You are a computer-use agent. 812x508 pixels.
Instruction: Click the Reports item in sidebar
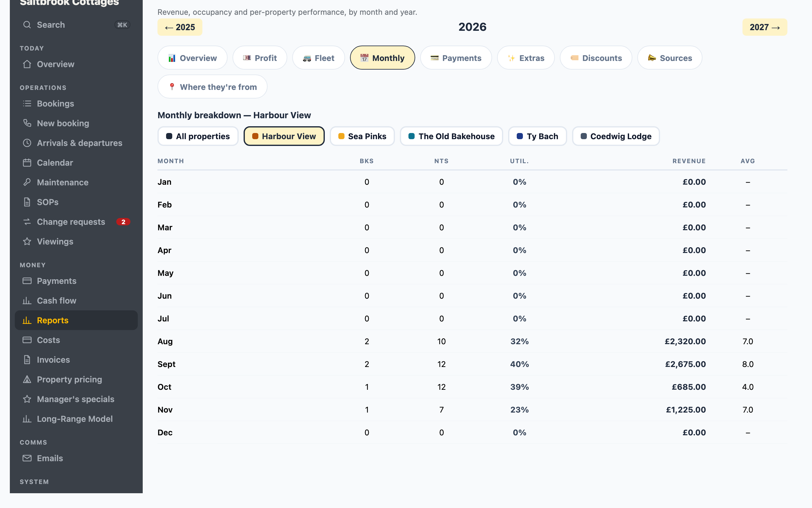click(76, 320)
